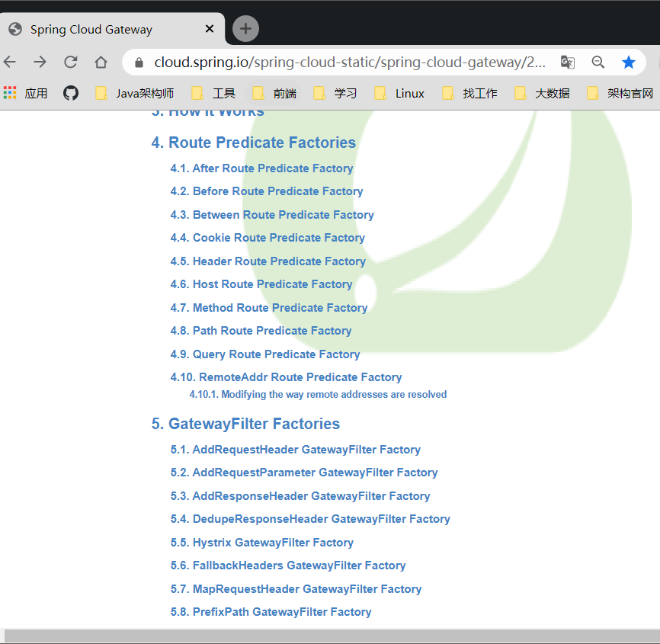
Task: Open the 学习 bookmark folder
Action: click(335, 93)
